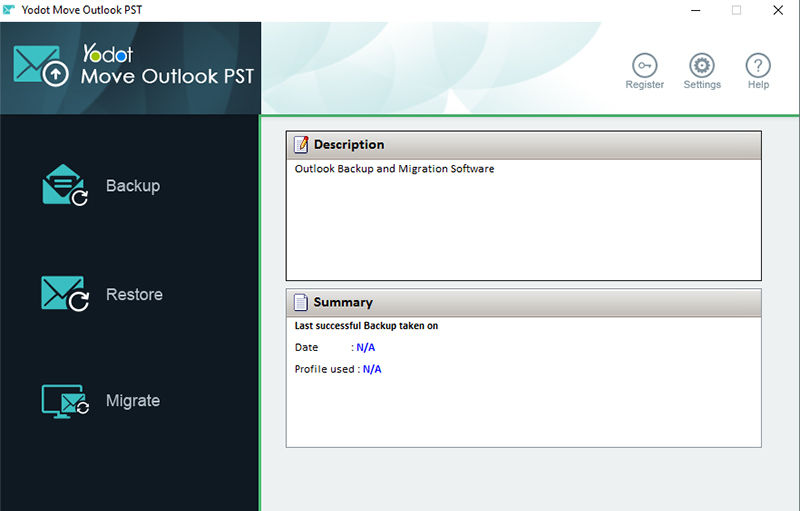
Task: Click the Help text label
Action: (x=758, y=85)
